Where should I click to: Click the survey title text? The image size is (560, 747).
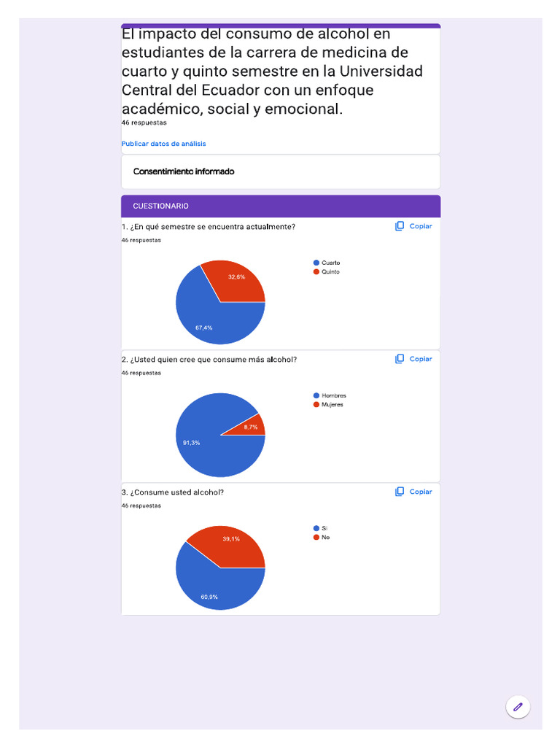pos(272,71)
